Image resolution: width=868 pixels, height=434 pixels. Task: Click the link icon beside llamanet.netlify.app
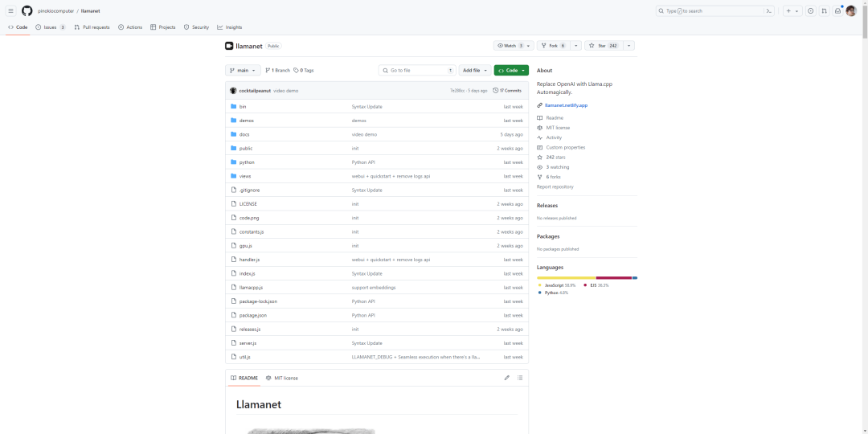click(540, 105)
